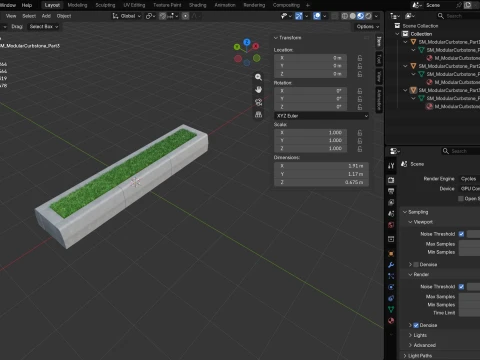Viewport: 480px width, 360px height.
Task: Open the Object Data mesh tab icon
Action: coord(391,309)
